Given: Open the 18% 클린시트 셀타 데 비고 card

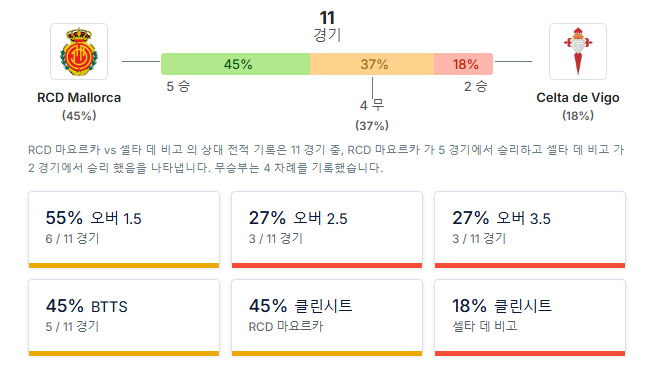Looking at the screenshot, I should coord(530,318).
